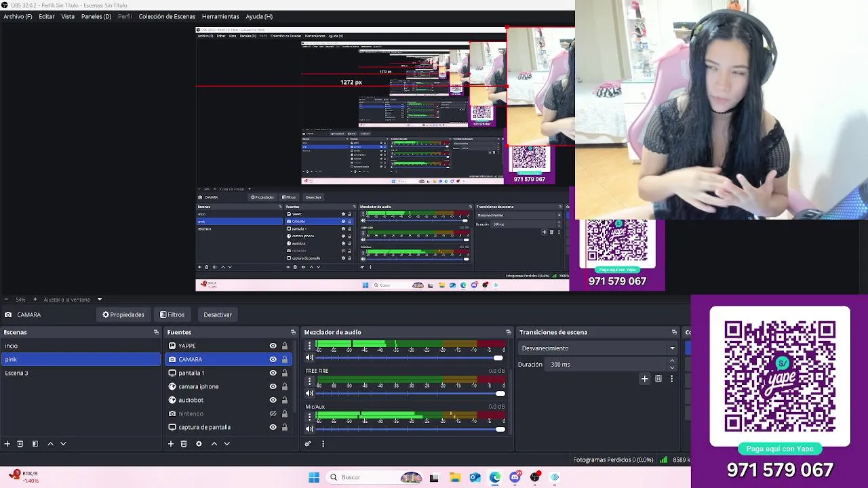The height and width of the screenshot is (488, 868).
Task: Zoom in preview with plus icon
Action: click(35, 299)
